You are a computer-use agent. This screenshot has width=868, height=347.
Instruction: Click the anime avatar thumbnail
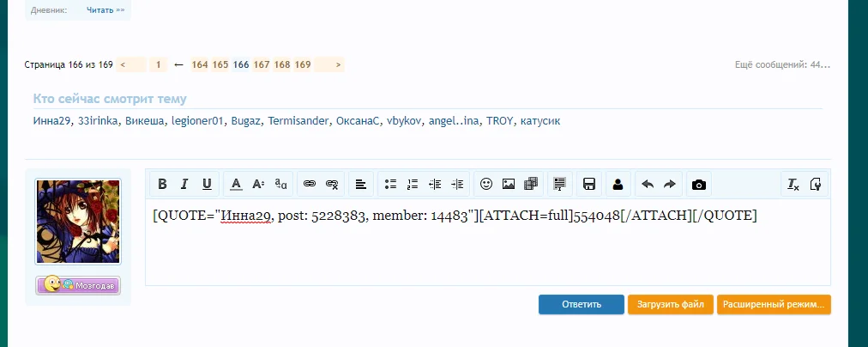[x=78, y=222]
